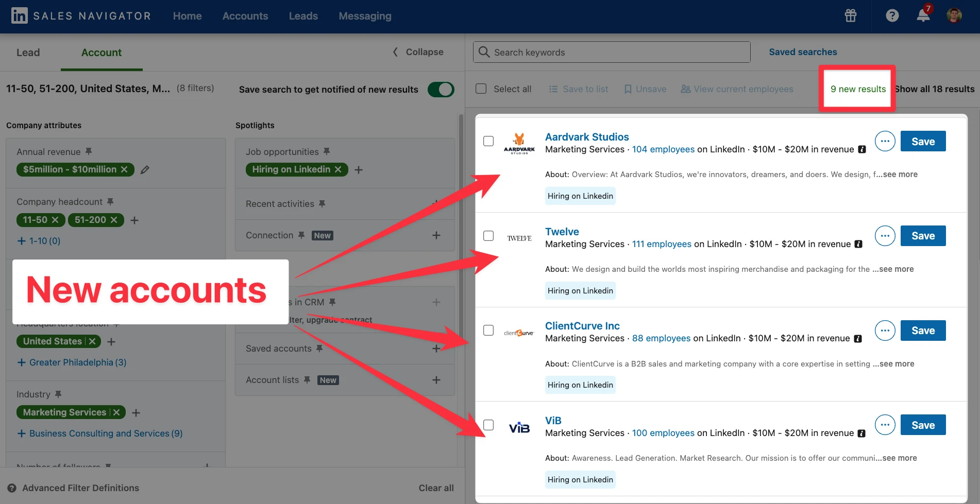Open more options for ViB
This screenshot has height=504, width=980.
pos(885,425)
